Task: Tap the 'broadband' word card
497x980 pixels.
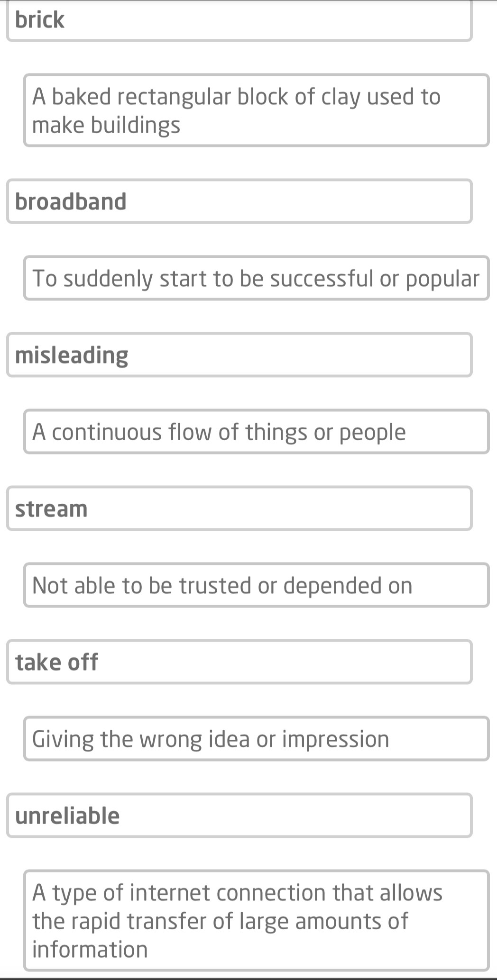Action: coord(239,201)
